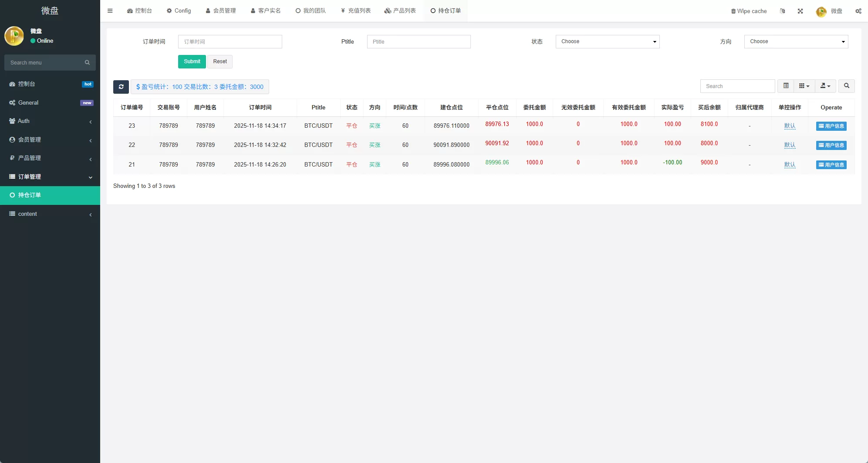Open the export data dropdown
Image resolution: width=868 pixels, height=463 pixels.
825,86
